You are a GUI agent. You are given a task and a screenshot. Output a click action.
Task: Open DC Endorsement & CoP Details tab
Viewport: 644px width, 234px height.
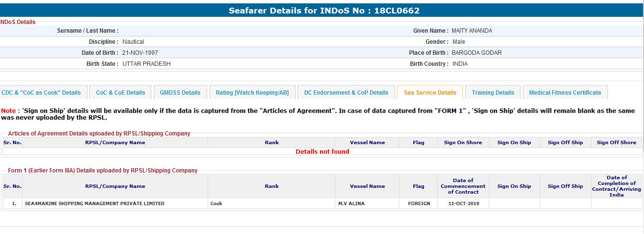[x=346, y=93]
